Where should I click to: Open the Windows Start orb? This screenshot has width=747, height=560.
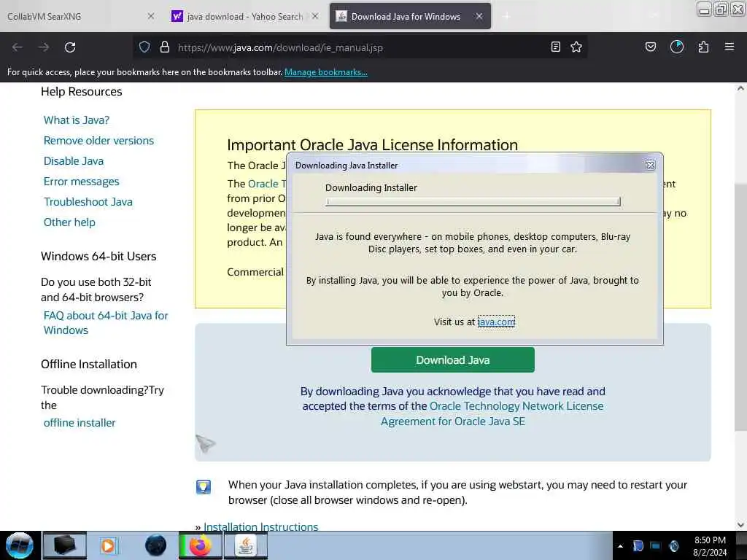[x=19, y=545]
